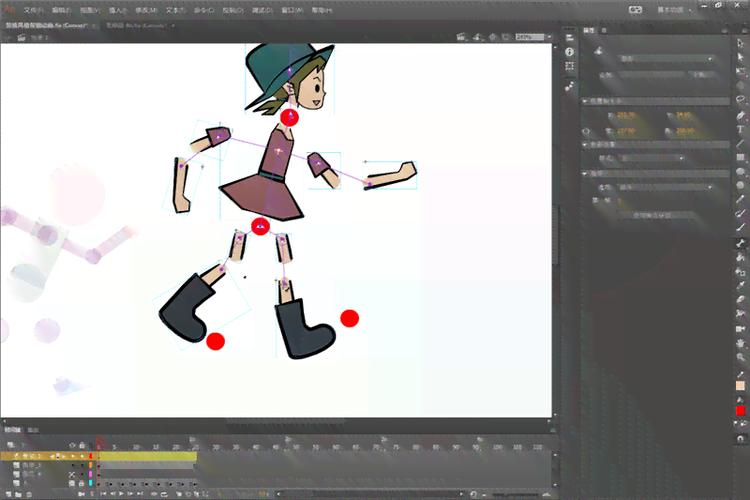Click the New Folder icon below the timeline

[18, 494]
